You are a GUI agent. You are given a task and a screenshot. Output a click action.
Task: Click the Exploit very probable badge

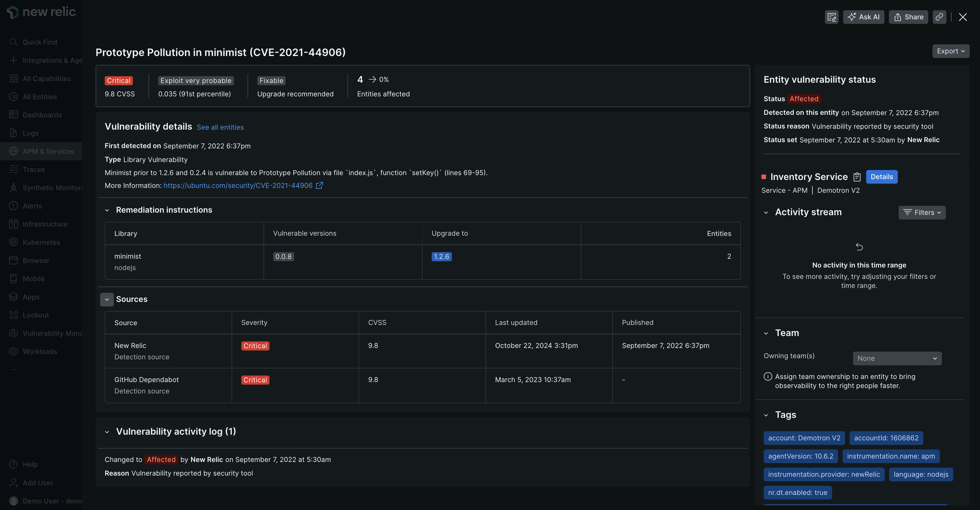tap(195, 80)
